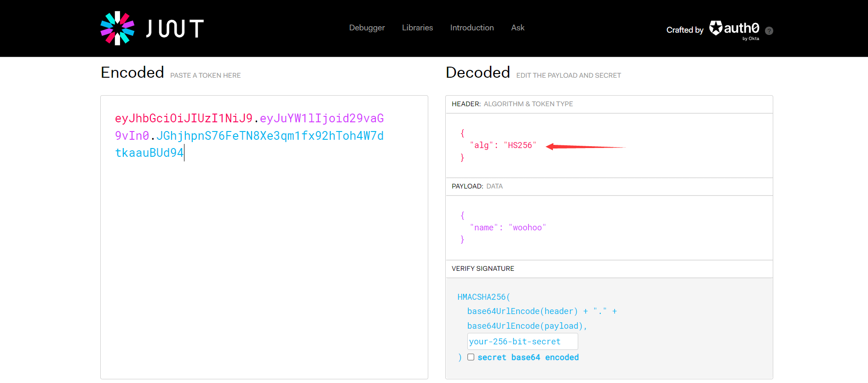Click the JWT wordmark text logo
This screenshot has width=868, height=383.
(x=175, y=29)
